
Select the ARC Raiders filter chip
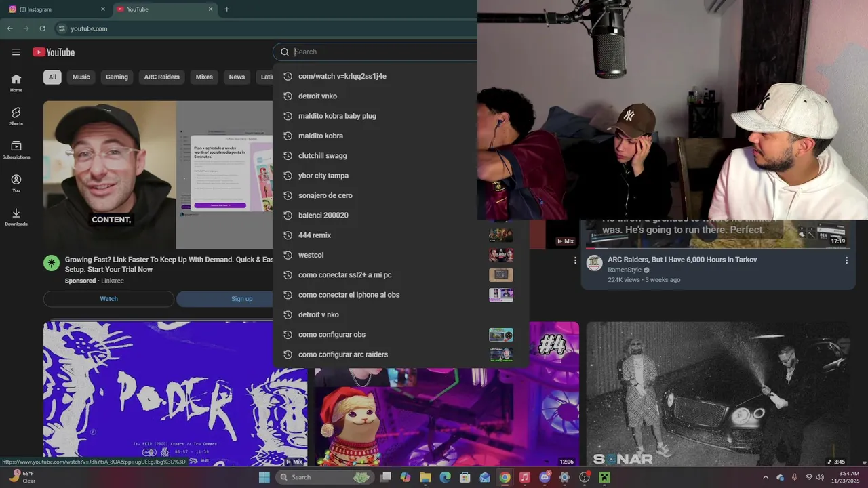pos(161,77)
